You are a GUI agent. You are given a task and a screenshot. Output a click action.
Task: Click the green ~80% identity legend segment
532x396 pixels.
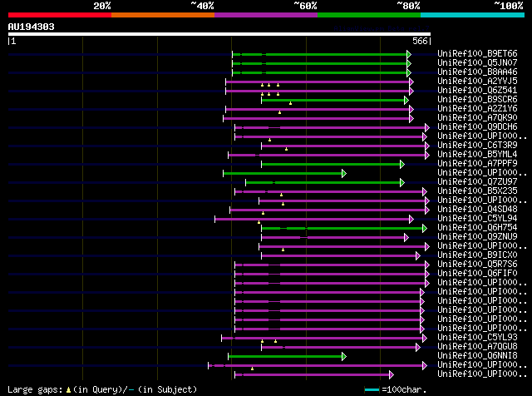[369, 15]
